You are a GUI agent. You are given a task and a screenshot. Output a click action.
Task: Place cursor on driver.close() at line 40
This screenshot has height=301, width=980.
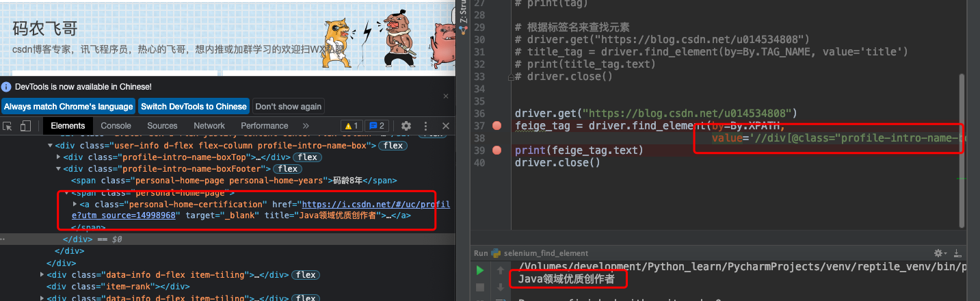click(557, 163)
